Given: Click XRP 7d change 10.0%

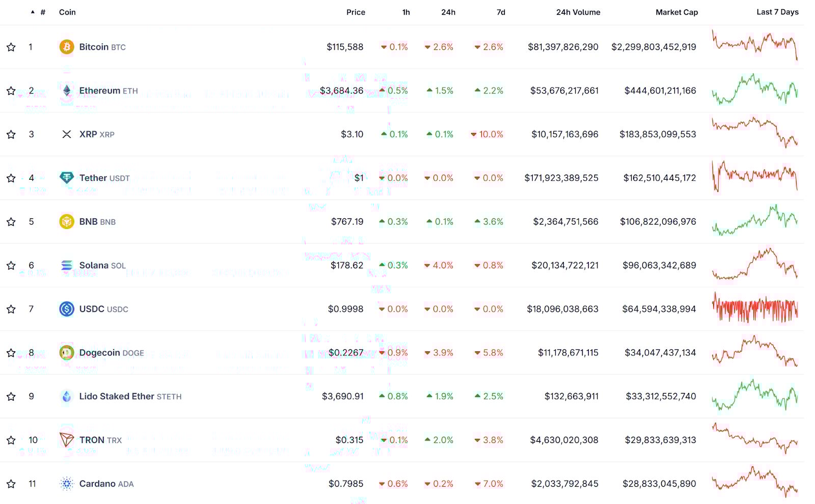Looking at the screenshot, I should (487, 134).
